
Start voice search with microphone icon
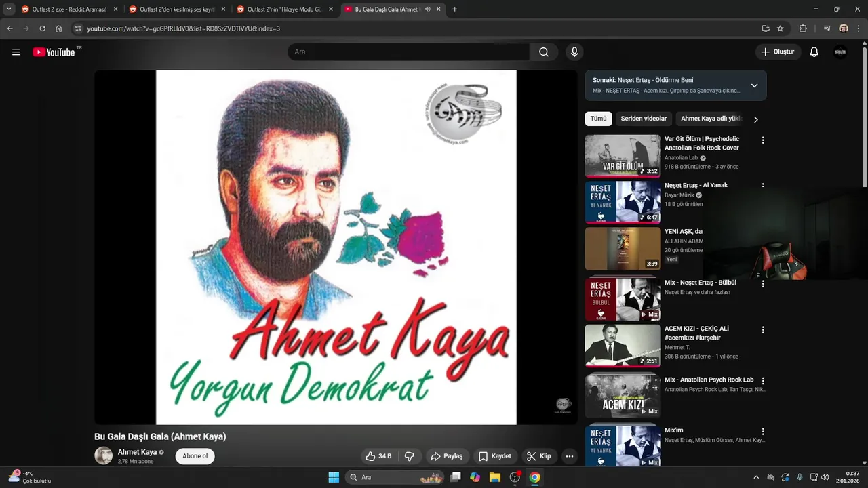(x=574, y=52)
